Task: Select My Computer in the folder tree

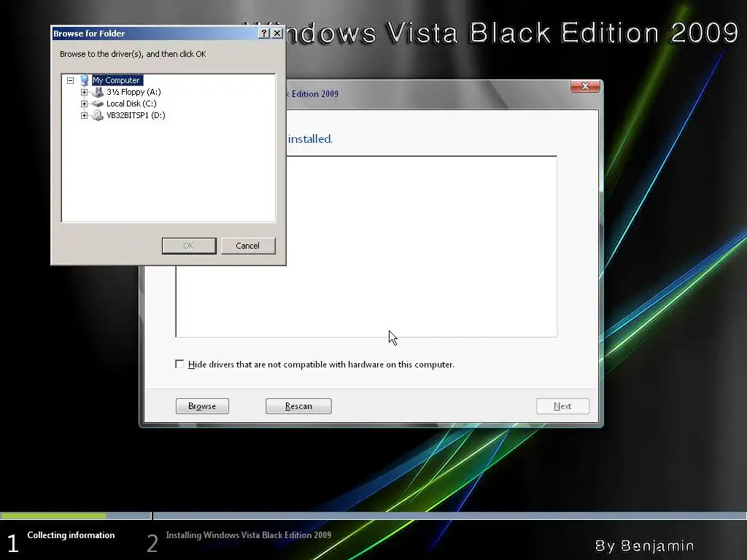Action: (x=117, y=80)
